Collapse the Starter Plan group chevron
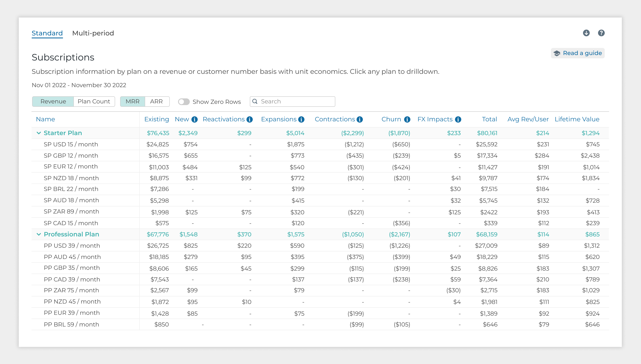 click(39, 133)
